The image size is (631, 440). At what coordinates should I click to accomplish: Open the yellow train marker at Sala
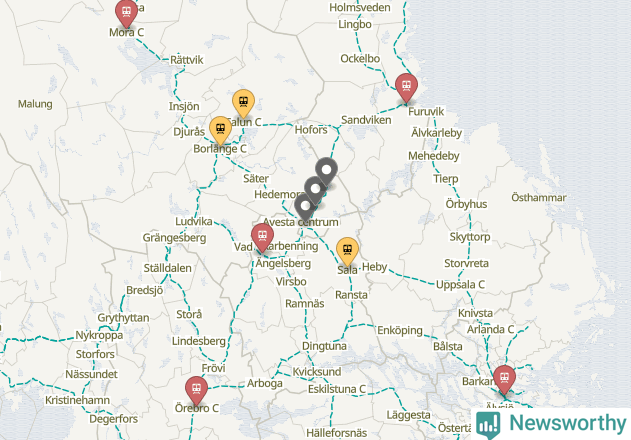[x=347, y=252]
